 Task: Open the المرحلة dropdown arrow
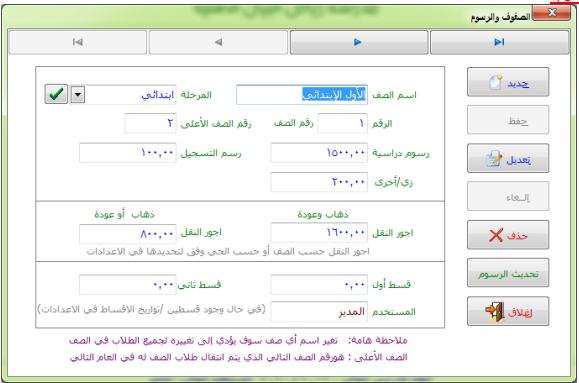click(x=78, y=95)
